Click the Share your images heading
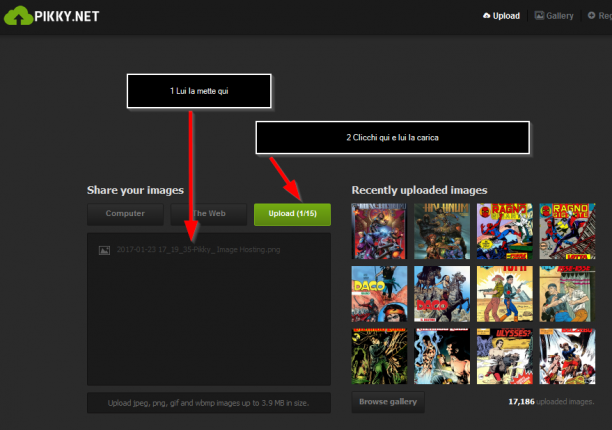Screen dimensions: 612x430 135,190
